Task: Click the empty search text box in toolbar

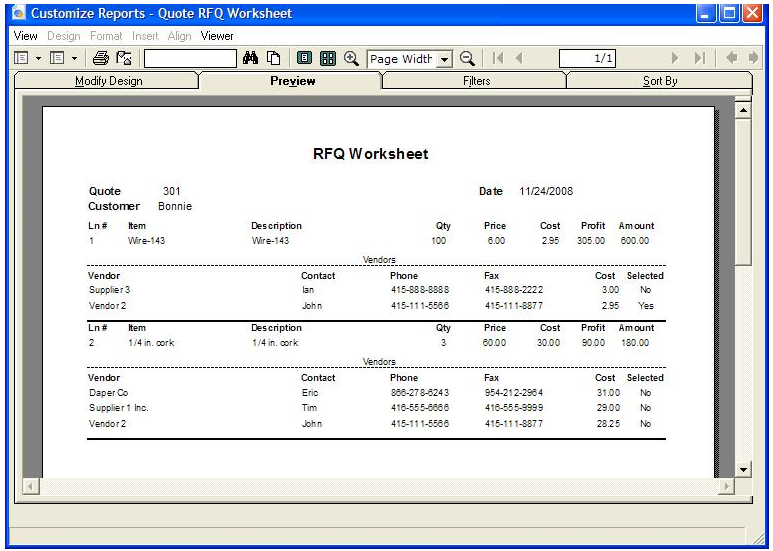Action: pos(189,60)
